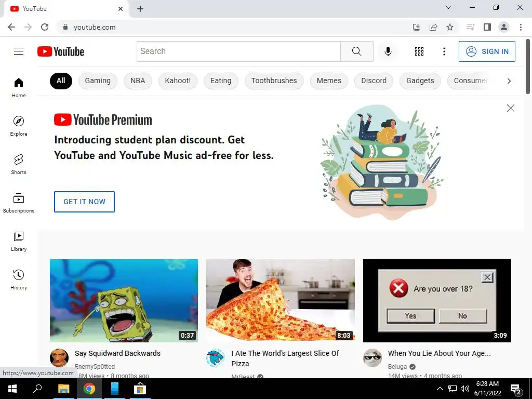532x399 pixels.
Task: Click inside the YouTube search box
Action: click(238, 51)
